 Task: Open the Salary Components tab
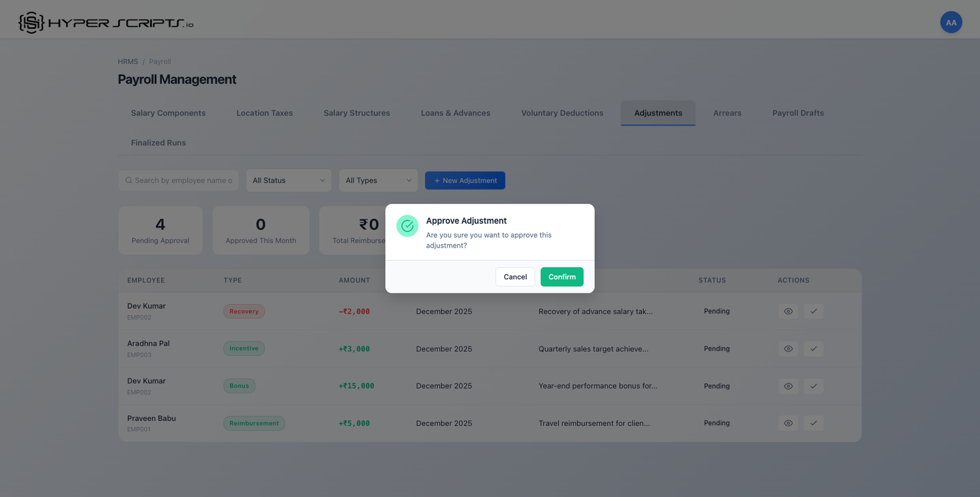[168, 113]
